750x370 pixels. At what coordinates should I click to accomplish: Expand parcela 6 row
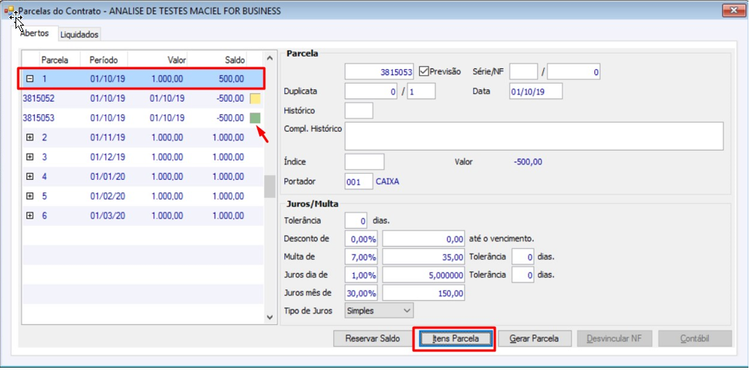[x=30, y=216]
